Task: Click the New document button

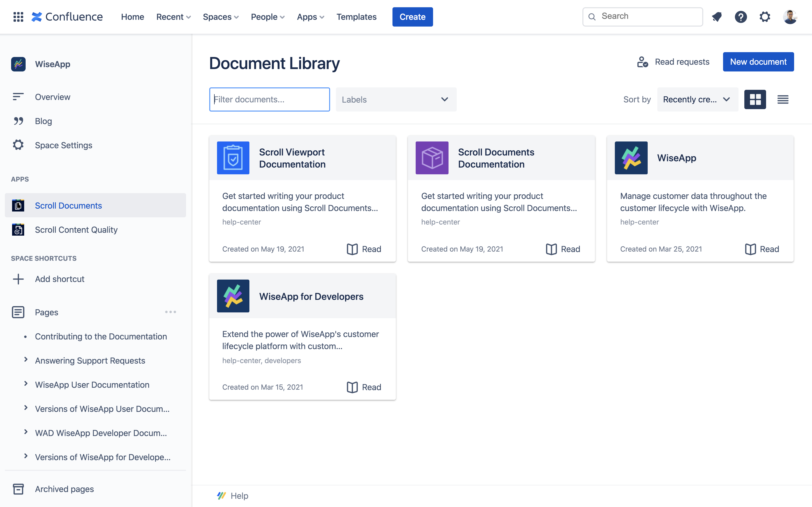Action: pos(758,62)
